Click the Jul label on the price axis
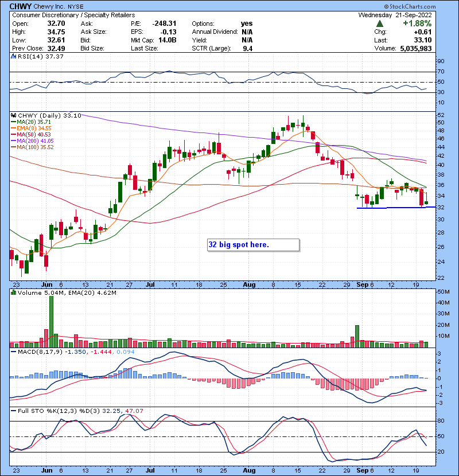The width and height of the screenshot is (459, 476). (x=150, y=285)
